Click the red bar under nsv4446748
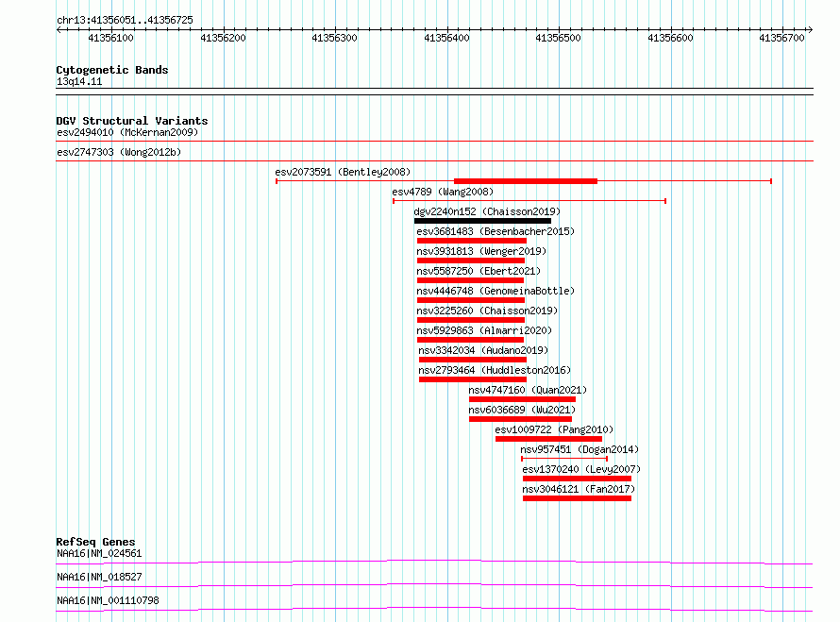The height and width of the screenshot is (622, 840). pos(471,300)
